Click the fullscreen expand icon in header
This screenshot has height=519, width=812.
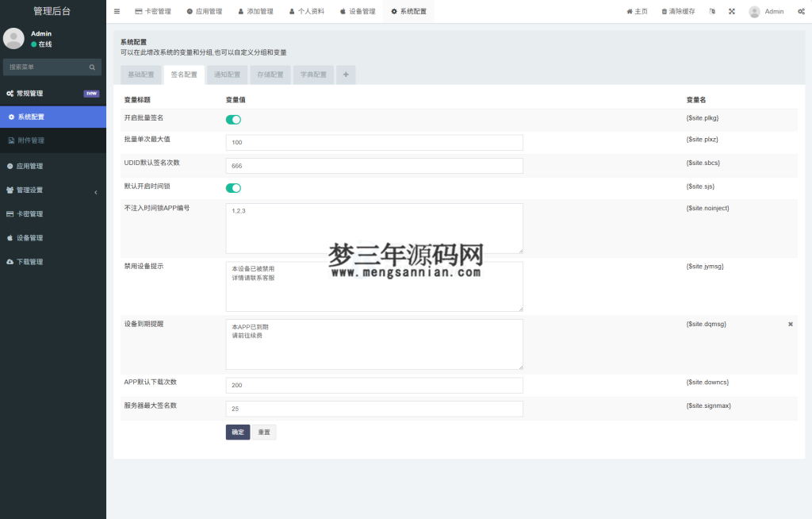(x=731, y=11)
